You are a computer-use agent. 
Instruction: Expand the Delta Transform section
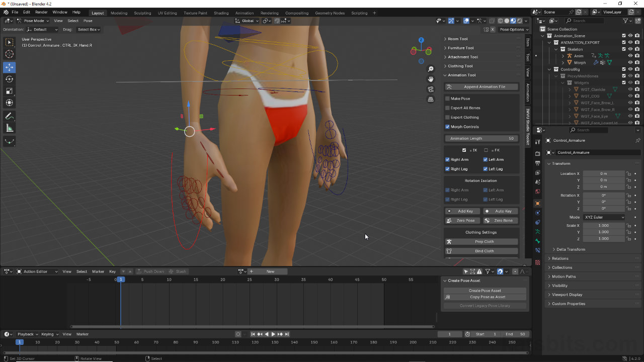coord(571,249)
